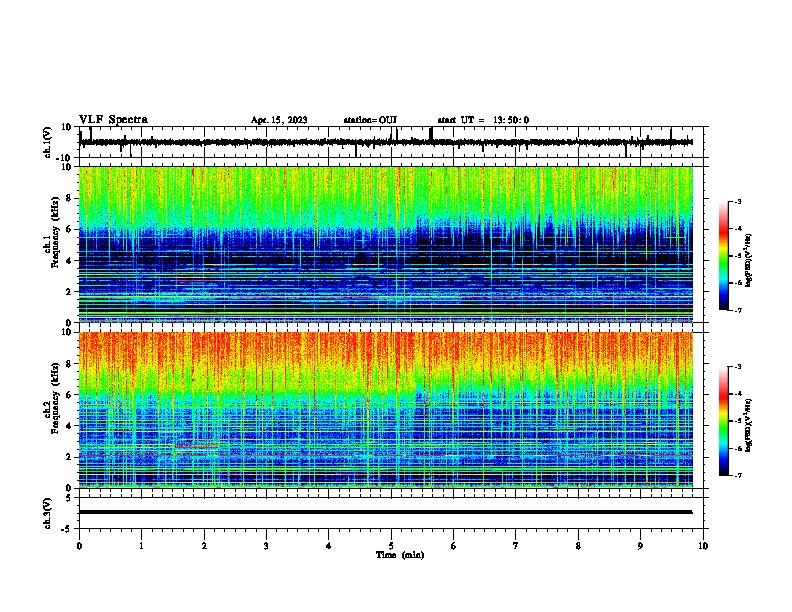The image size is (792, 612).
Task: Click the "VLF Spectra" plot title
Action: click(x=113, y=120)
